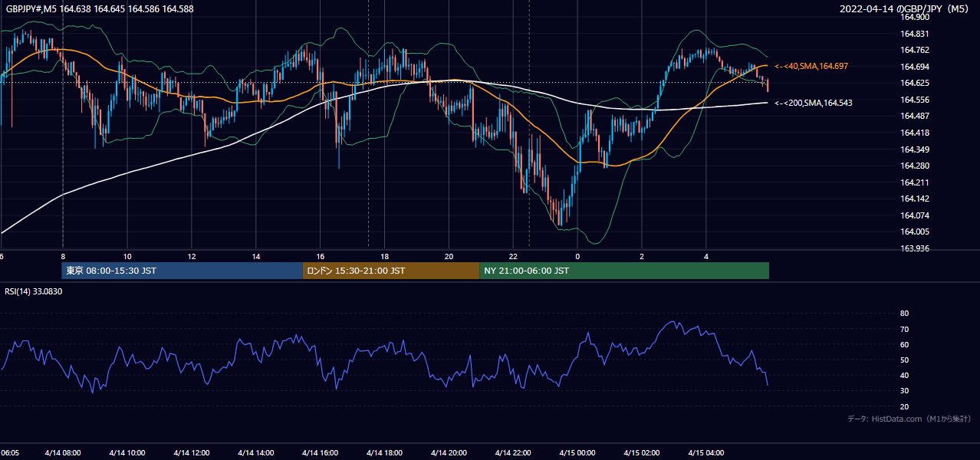The width and height of the screenshot is (980, 460).
Task: Click price axis value 164.349
Action: [x=915, y=149]
